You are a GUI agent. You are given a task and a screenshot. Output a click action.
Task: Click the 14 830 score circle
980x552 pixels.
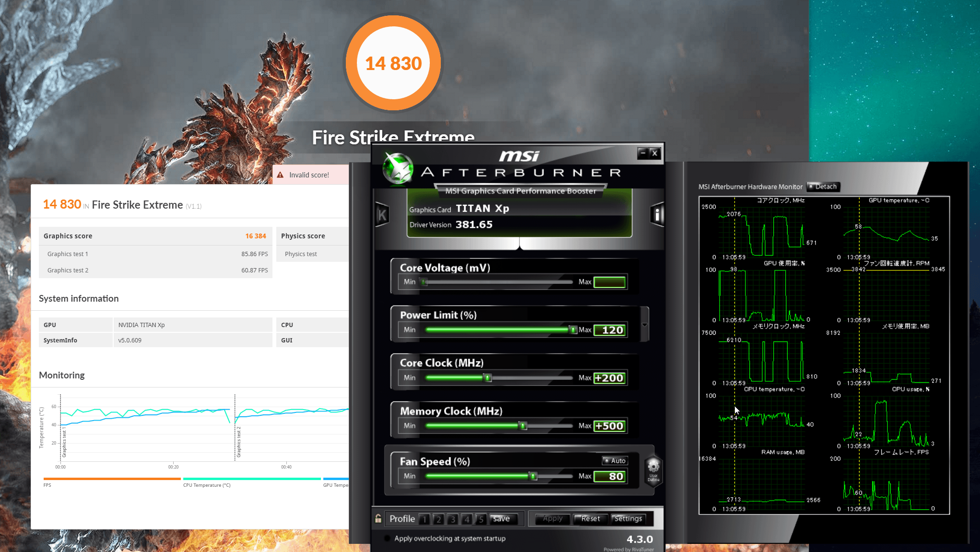pyautogui.click(x=393, y=63)
